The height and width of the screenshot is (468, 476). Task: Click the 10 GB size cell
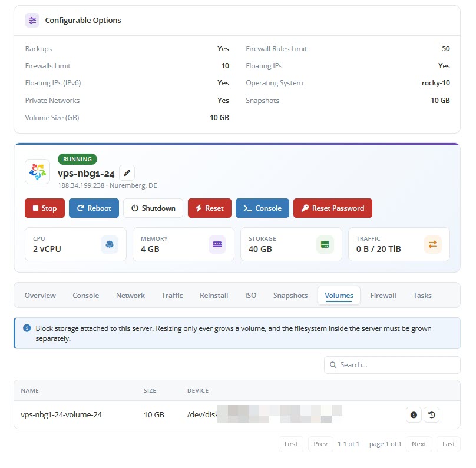(x=154, y=414)
